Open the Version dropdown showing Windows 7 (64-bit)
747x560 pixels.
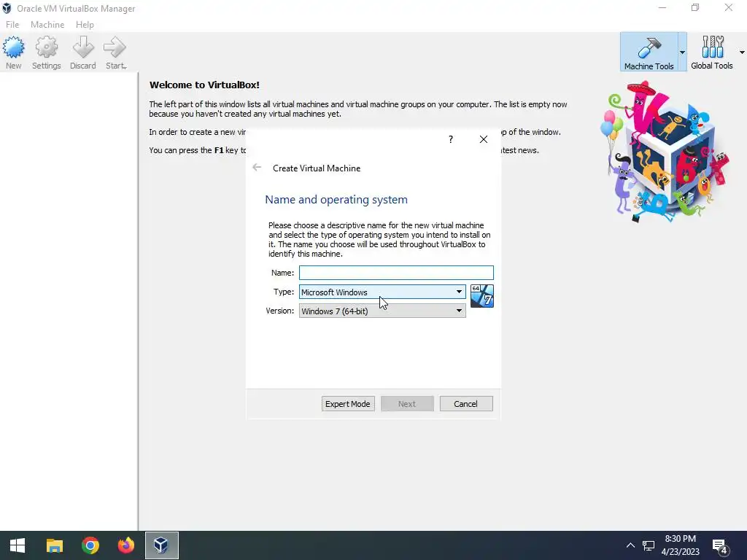(382, 311)
